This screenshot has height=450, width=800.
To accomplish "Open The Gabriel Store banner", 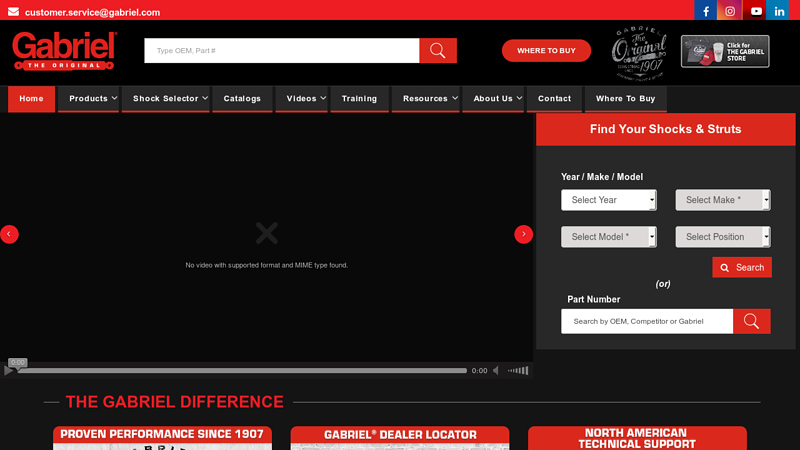I will pyautogui.click(x=725, y=52).
